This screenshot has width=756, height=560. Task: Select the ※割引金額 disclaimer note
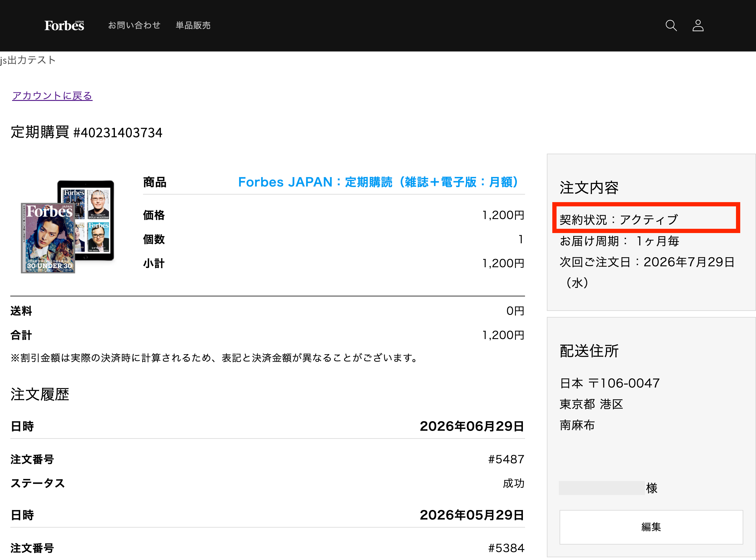215,358
